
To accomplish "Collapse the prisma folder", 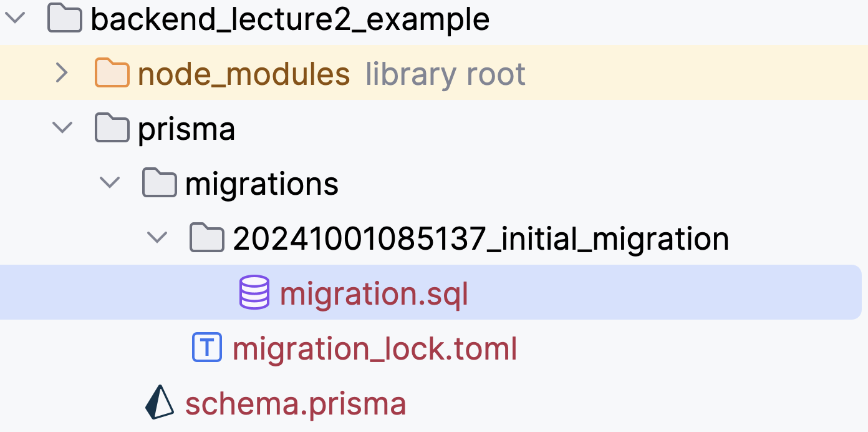I will point(62,127).
